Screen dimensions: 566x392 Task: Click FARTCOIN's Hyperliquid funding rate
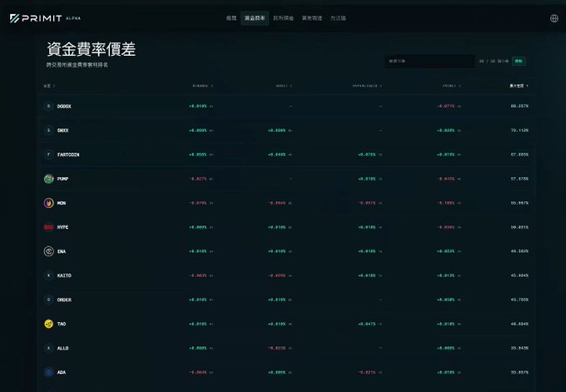[367, 155]
